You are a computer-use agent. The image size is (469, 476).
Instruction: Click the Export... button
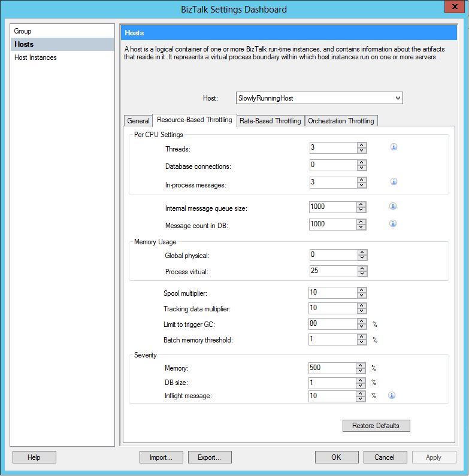[x=210, y=457]
